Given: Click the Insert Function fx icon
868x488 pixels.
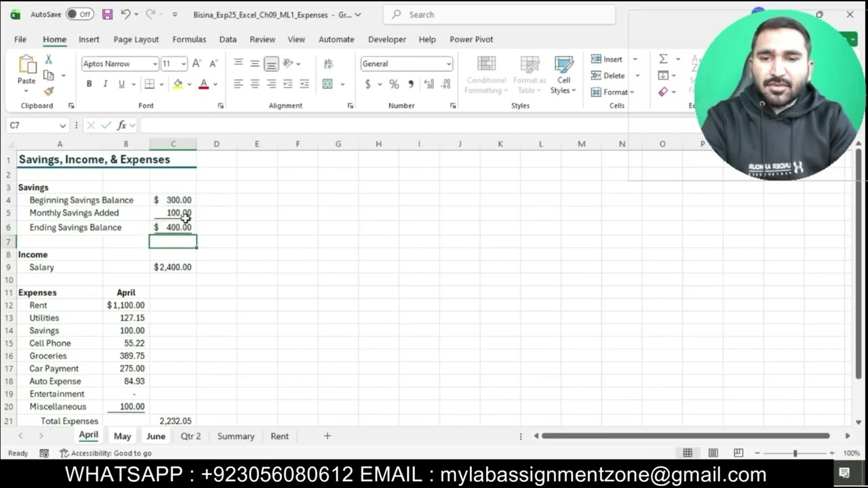Looking at the screenshot, I should point(122,125).
